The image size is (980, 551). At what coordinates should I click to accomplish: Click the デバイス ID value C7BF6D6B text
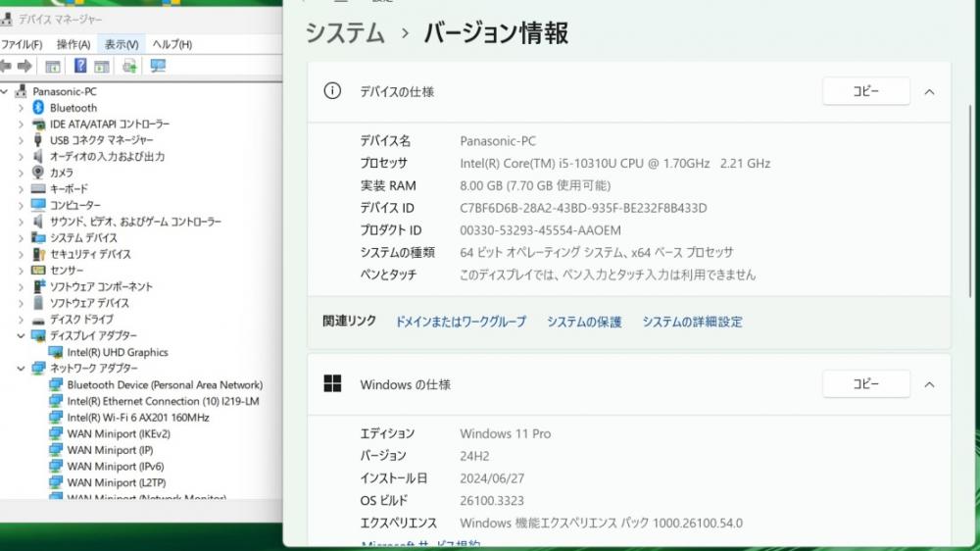[583, 208]
